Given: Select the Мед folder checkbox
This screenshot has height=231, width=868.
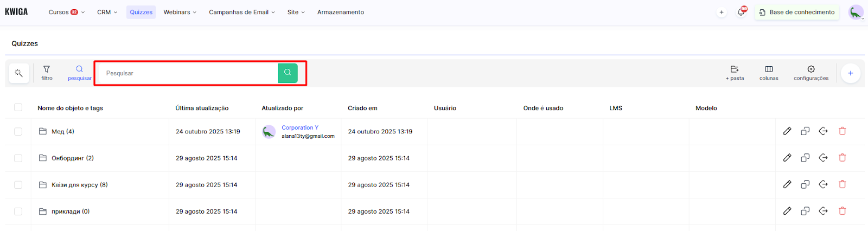Looking at the screenshot, I should (x=18, y=131).
